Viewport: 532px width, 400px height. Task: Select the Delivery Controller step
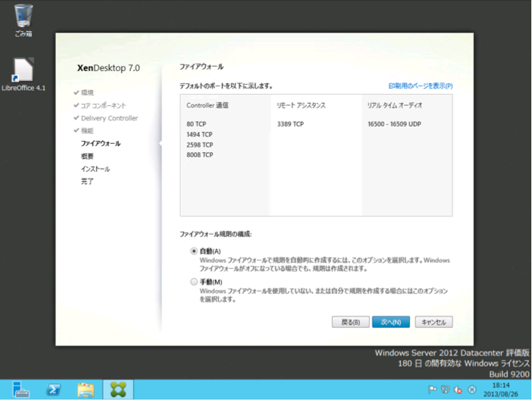(109, 118)
